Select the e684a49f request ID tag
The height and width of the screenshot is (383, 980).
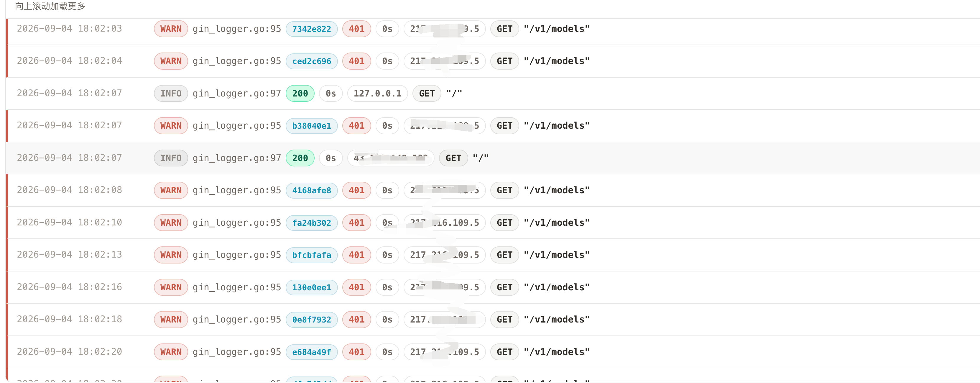(x=312, y=352)
